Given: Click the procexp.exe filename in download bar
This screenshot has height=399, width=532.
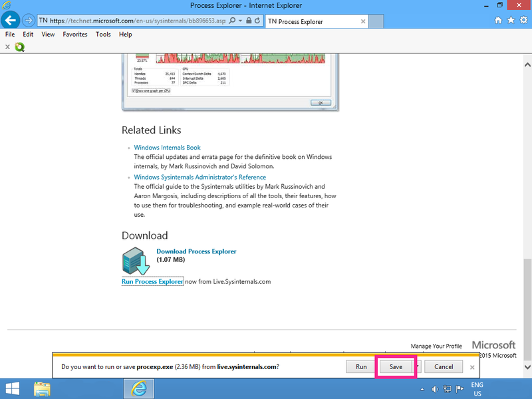Looking at the screenshot, I should click(155, 367).
